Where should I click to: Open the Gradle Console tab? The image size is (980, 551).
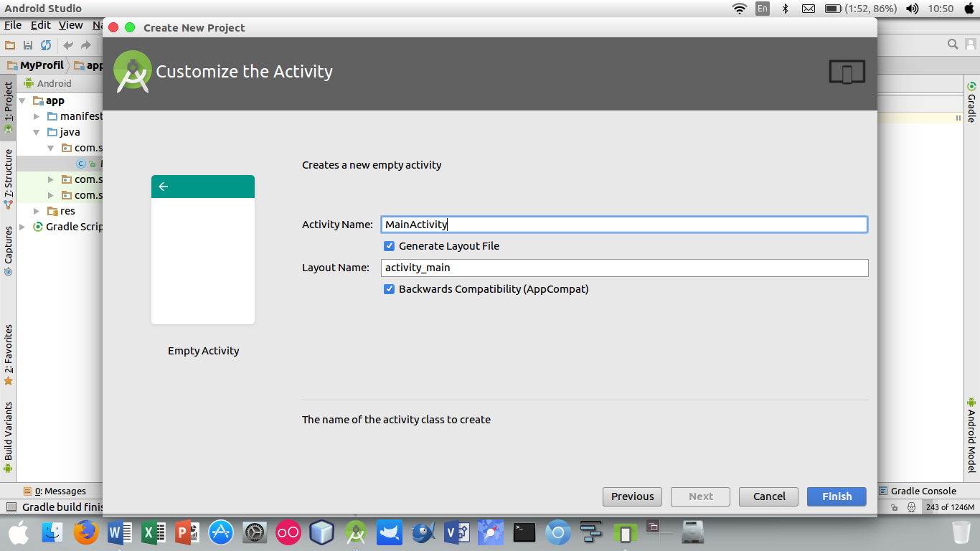tap(918, 491)
